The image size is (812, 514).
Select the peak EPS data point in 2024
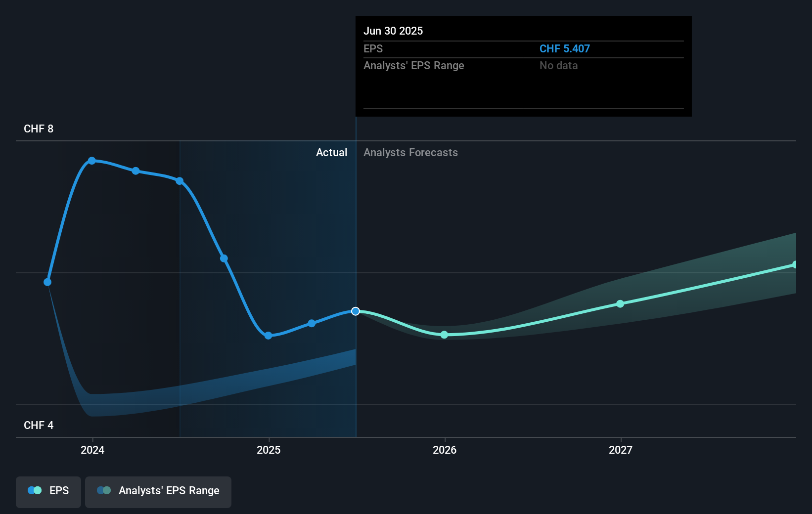[92, 160]
